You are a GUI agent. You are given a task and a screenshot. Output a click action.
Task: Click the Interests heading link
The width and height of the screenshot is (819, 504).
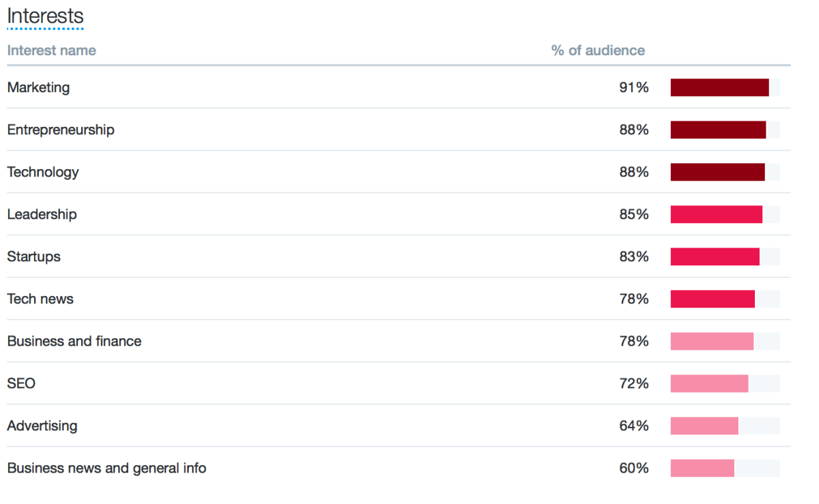click(x=45, y=16)
